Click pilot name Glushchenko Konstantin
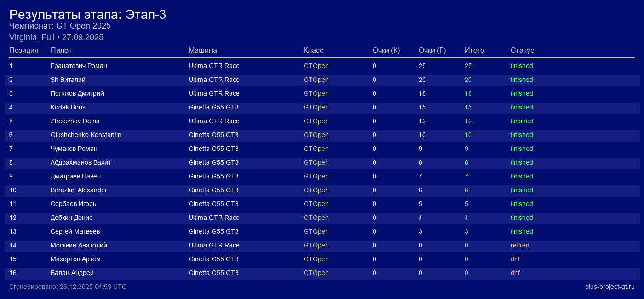Image resolution: width=644 pixels, height=299 pixels. click(x=86, y=135)
